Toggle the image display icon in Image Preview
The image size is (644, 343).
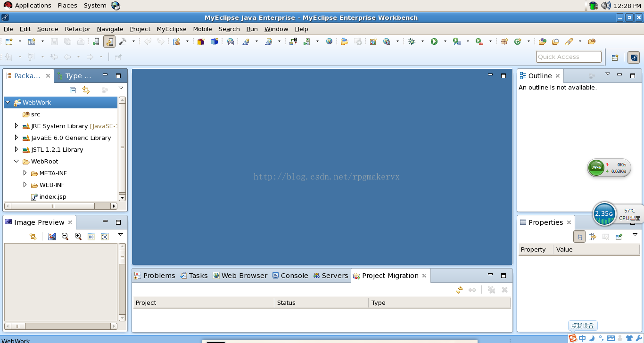tap(52, 236)
